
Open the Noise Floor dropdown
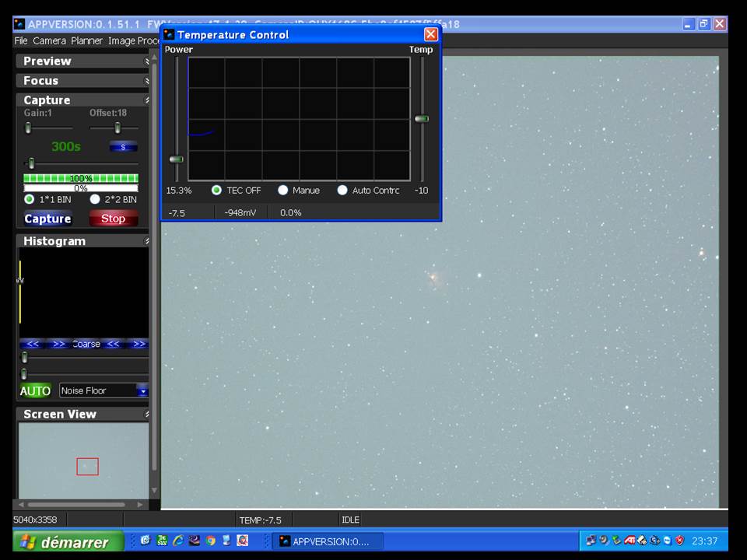click(142, 390)
